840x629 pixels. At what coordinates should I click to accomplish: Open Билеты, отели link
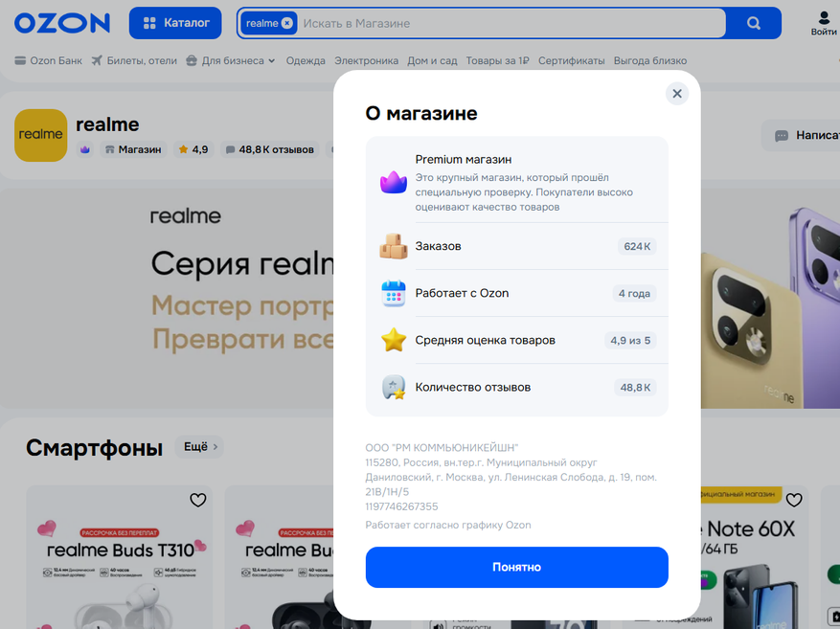tap(134, 60)
